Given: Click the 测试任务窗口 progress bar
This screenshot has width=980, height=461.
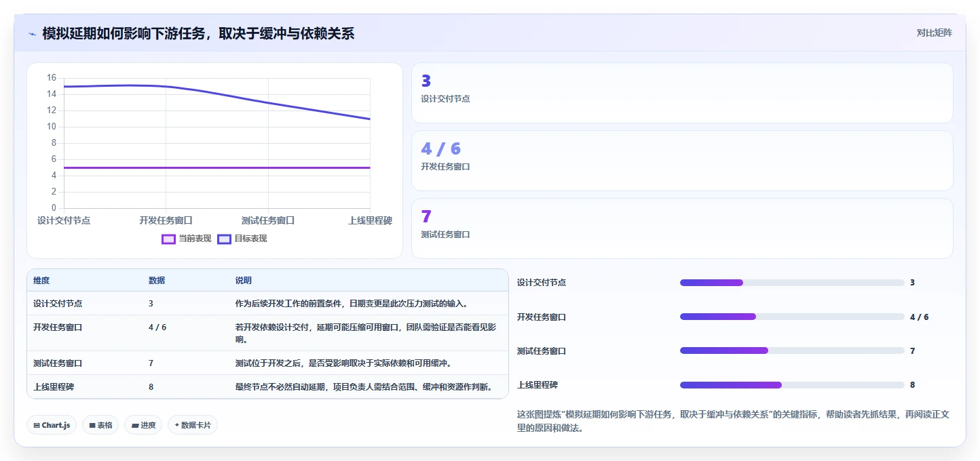Looking at the screenshot, I should click(x=792, y=350).
